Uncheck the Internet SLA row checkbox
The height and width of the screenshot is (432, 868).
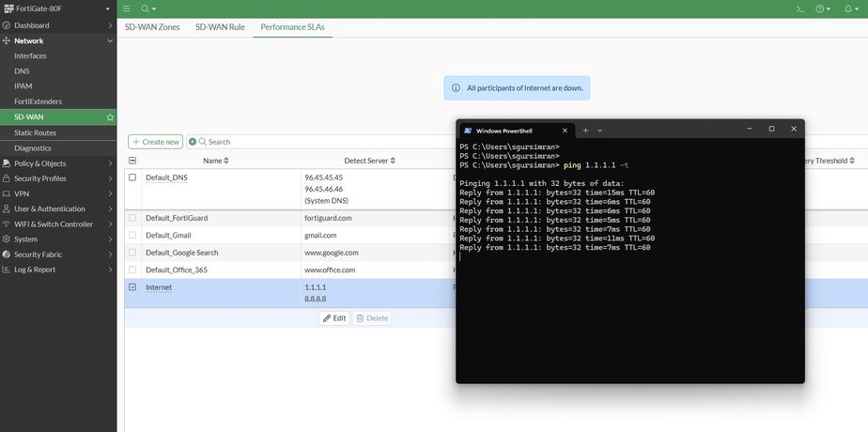[132, 287]
